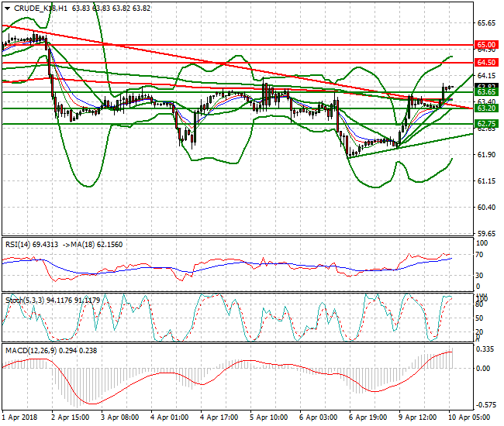
Task: Click the 2 Apr 15:00 time label
Action: click(71, 417)
